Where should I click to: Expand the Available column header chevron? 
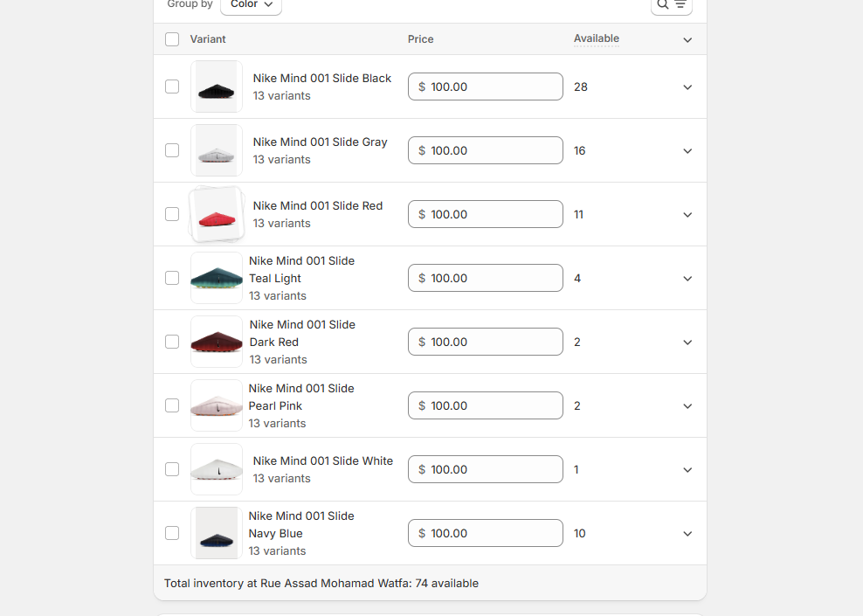click(687, 39)
